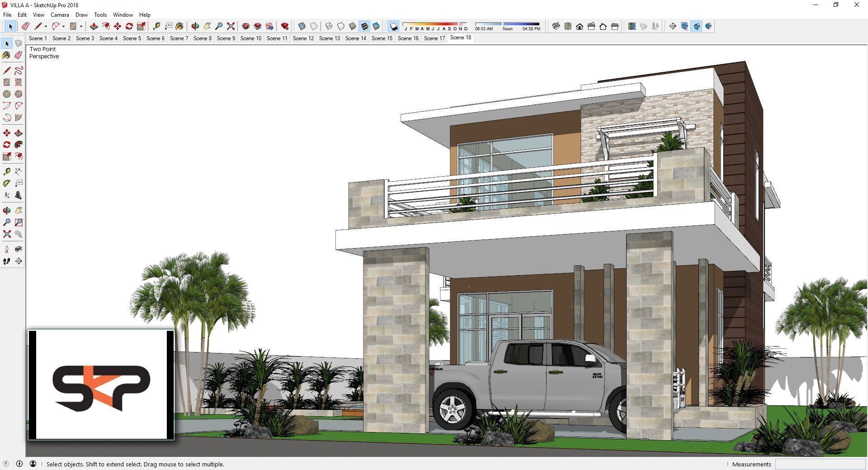Click the Previous view icon

click(19, 234)
